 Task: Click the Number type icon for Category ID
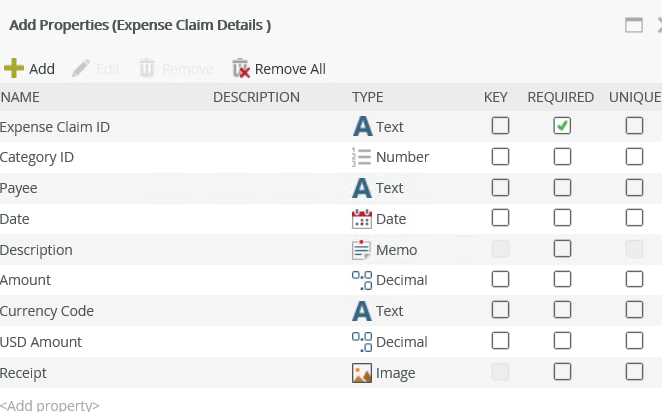click(362, 157)
